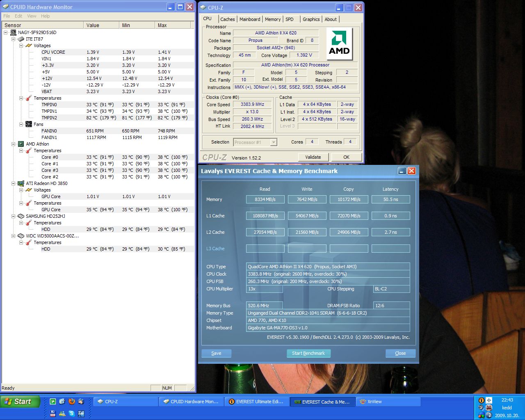Screen dimensions: 525x420
Task: Collapse the Fans group
Action: point(21,124)
